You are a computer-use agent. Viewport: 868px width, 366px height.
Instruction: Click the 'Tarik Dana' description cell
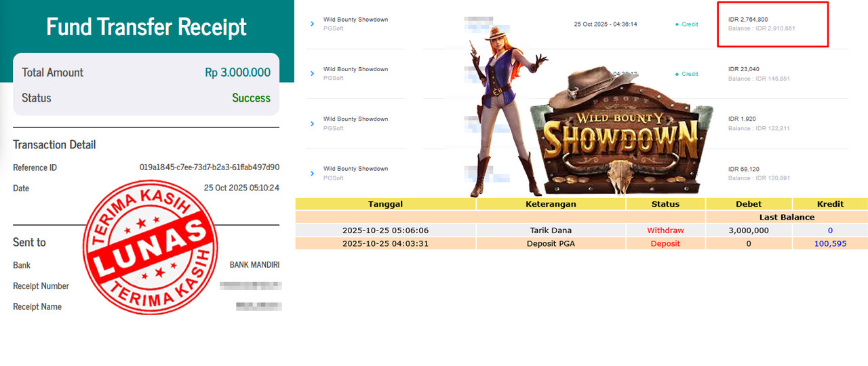tap(551, 230)
